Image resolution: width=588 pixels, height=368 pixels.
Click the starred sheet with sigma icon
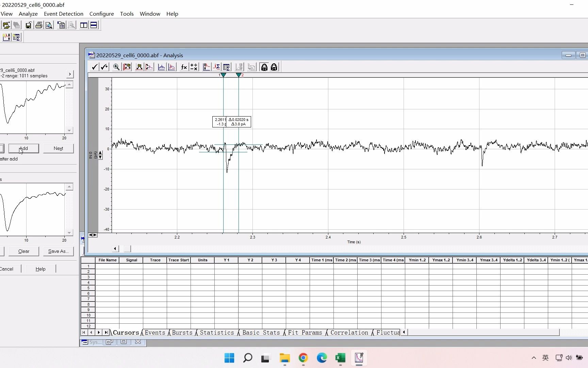coord(16,37)
